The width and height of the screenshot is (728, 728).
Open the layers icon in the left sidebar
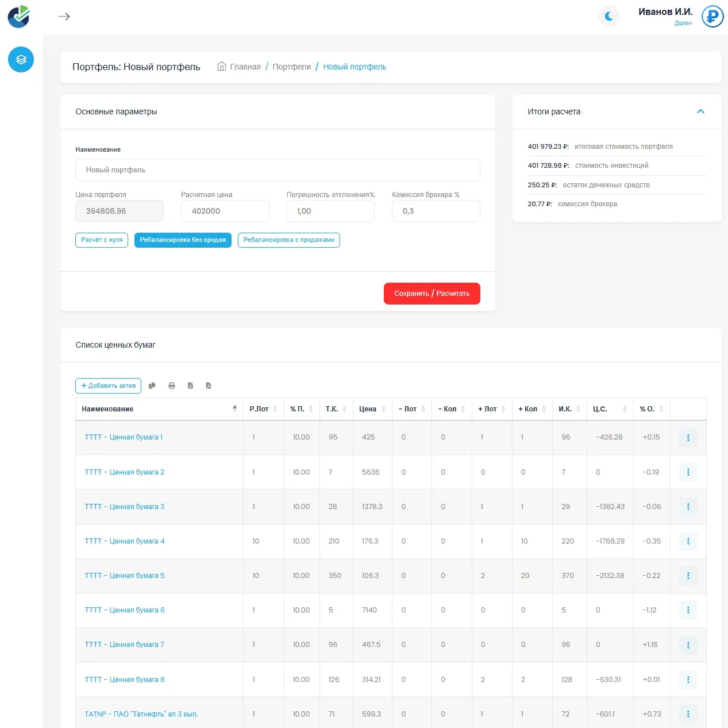(x=21, y=59)
